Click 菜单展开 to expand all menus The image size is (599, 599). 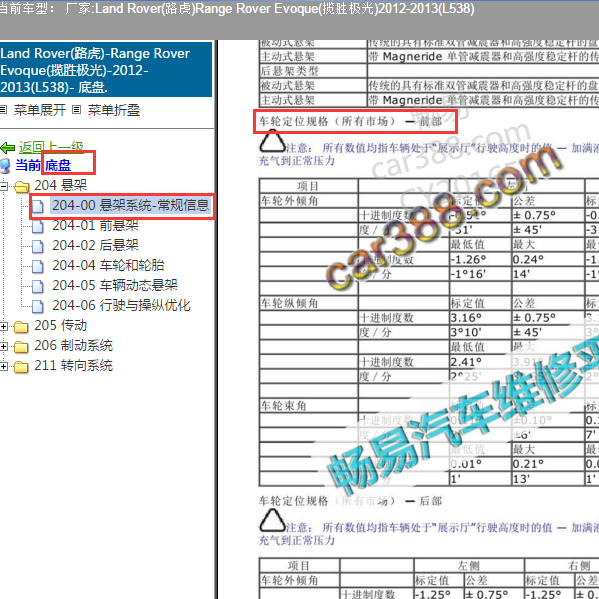tap(40, 110)
